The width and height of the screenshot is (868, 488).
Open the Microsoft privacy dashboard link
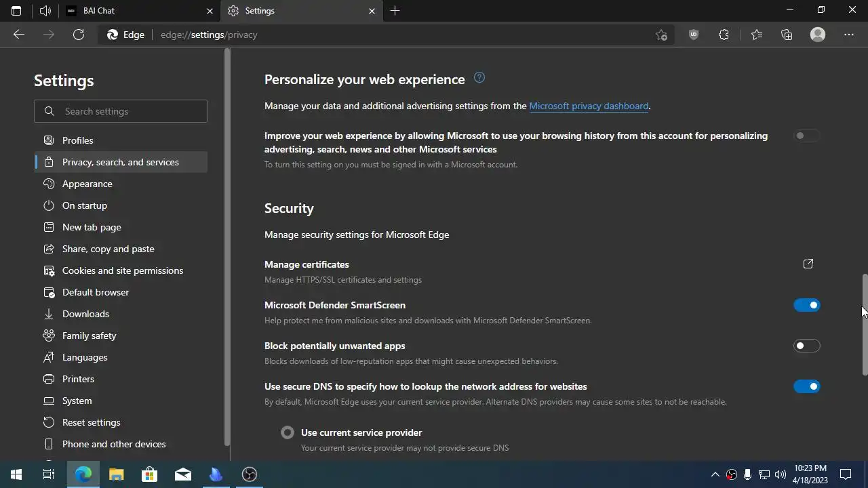click(x=589, y=106)
